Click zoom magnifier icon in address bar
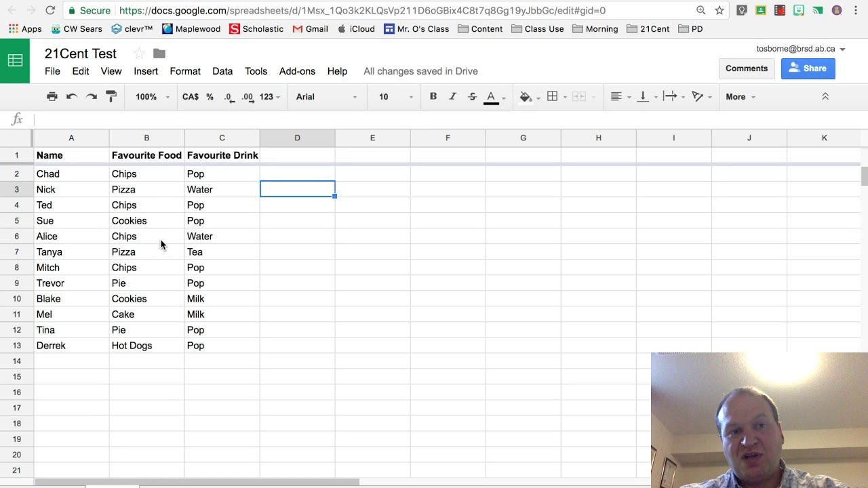 click(x=701, y=10)
